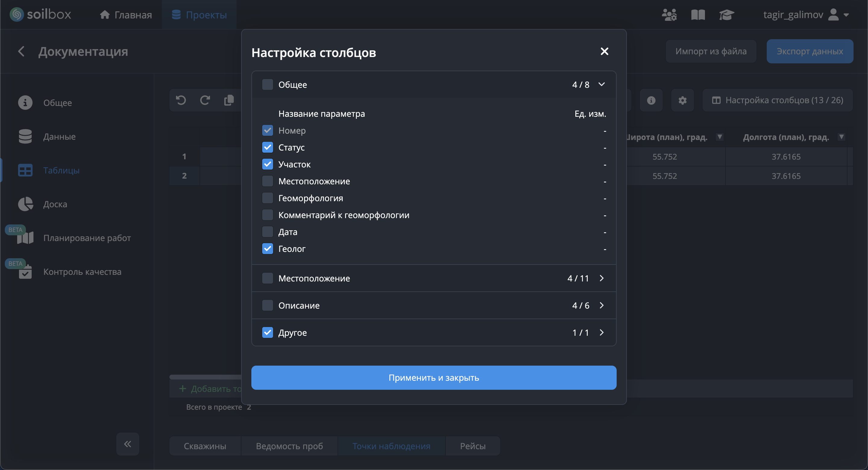
Task: Collapse the Общее section chevron
Action: [x=602, y=84]
